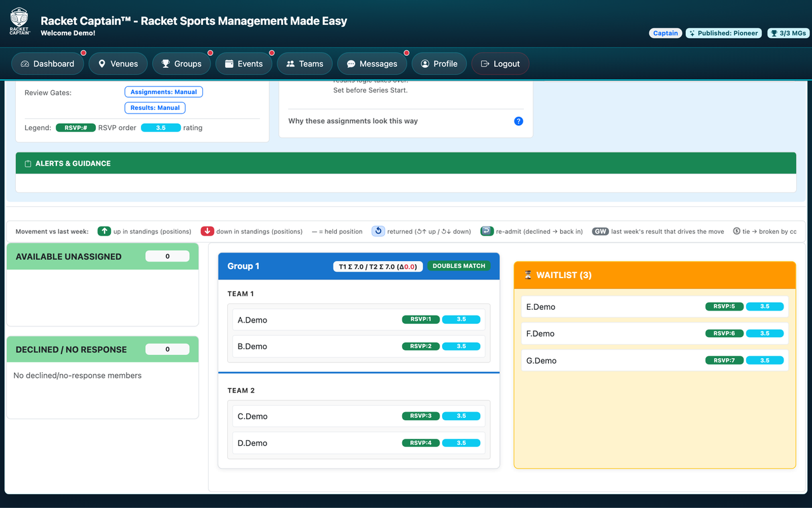812x508 pixels.
Task: Click the Published: Pioneer badge
Action: pyautogui.click(x=724, y=33)
